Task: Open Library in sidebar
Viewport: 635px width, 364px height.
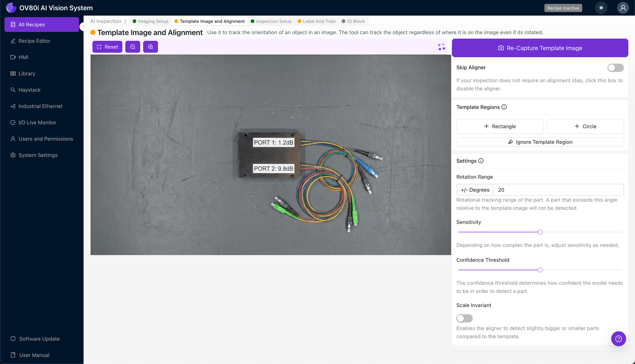Action: (42, 73)
